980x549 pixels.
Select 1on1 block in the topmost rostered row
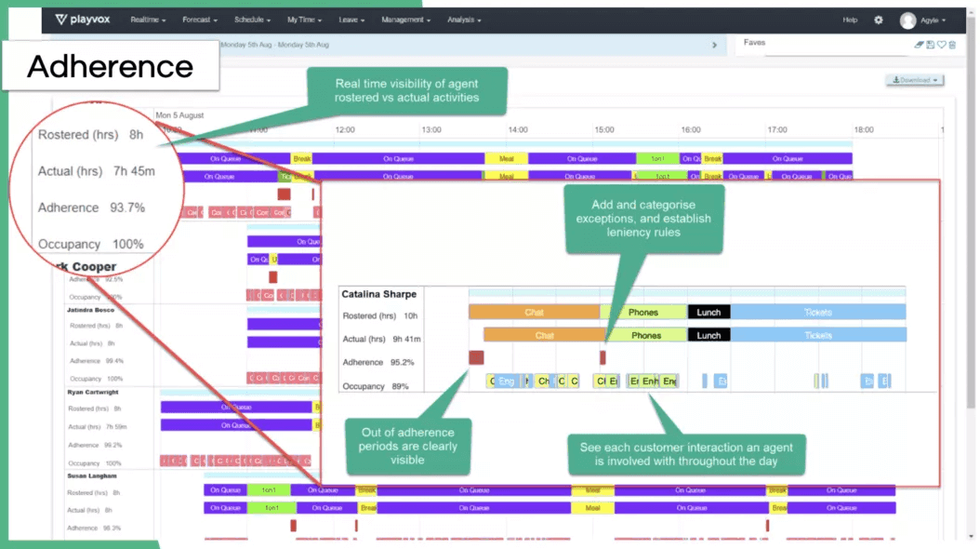(x=657, y=159)
